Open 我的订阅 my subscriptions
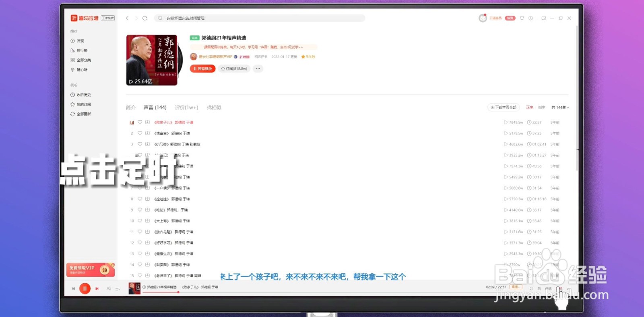The image size is (644, 317). click(80, 104)
